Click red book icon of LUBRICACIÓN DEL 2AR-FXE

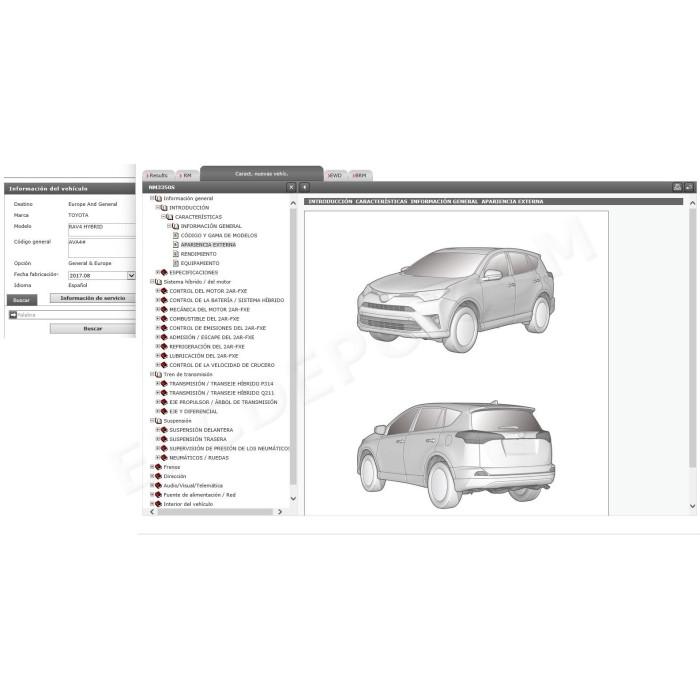164,356
